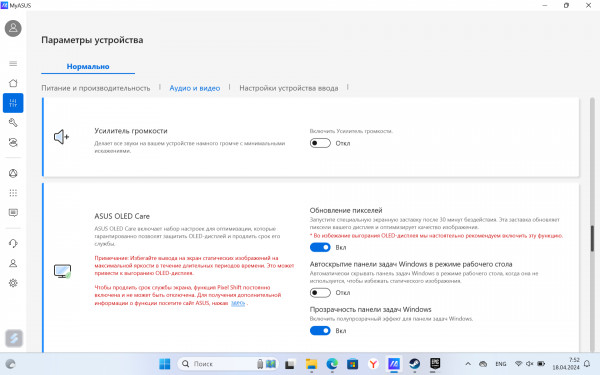Screen dimensions: 600x375
Task: Show hidden system tray icons
Action: tap(468, 364)
